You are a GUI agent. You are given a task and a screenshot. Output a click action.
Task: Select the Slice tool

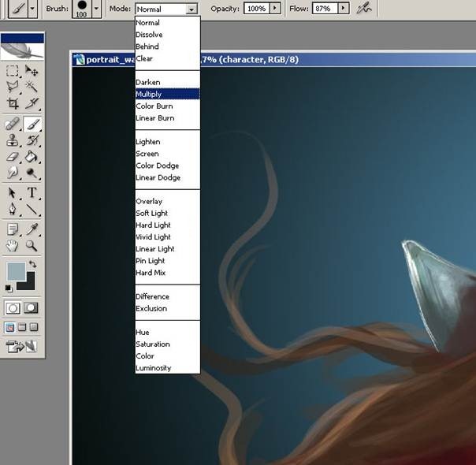(x=32, y=103)
